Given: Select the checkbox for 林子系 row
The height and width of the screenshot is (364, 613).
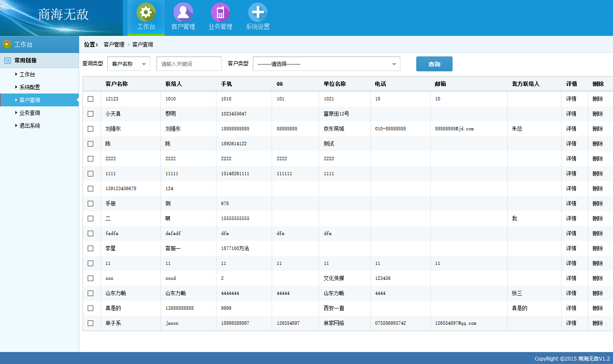Looking at the screenshot, I should click(x=91, y=323).
